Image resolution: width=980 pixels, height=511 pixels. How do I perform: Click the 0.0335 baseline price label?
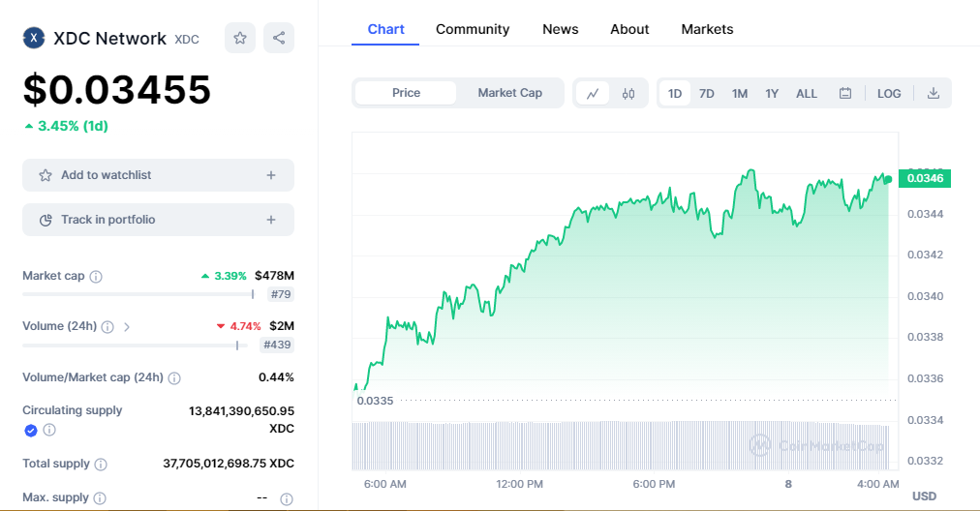pos(375,401)
